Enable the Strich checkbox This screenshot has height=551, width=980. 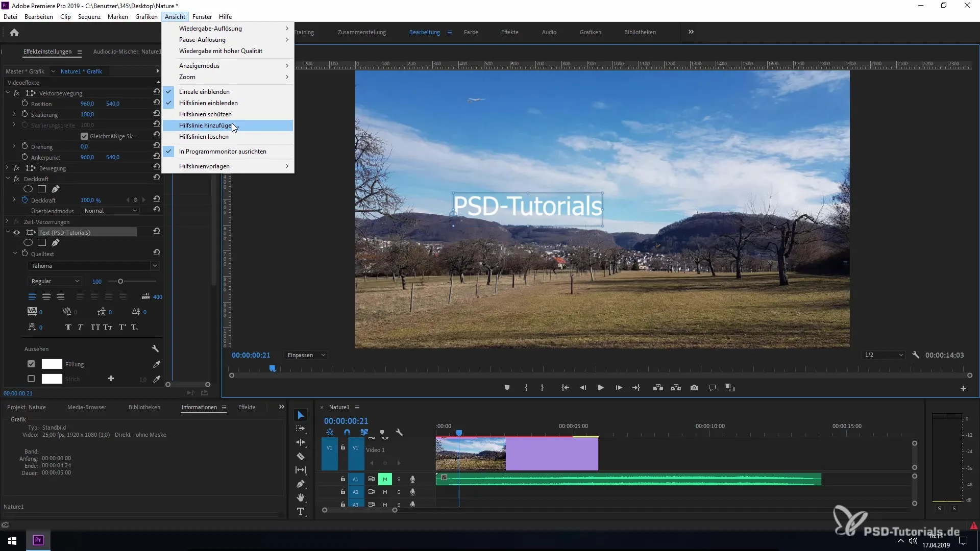click(x=31, y=379)
